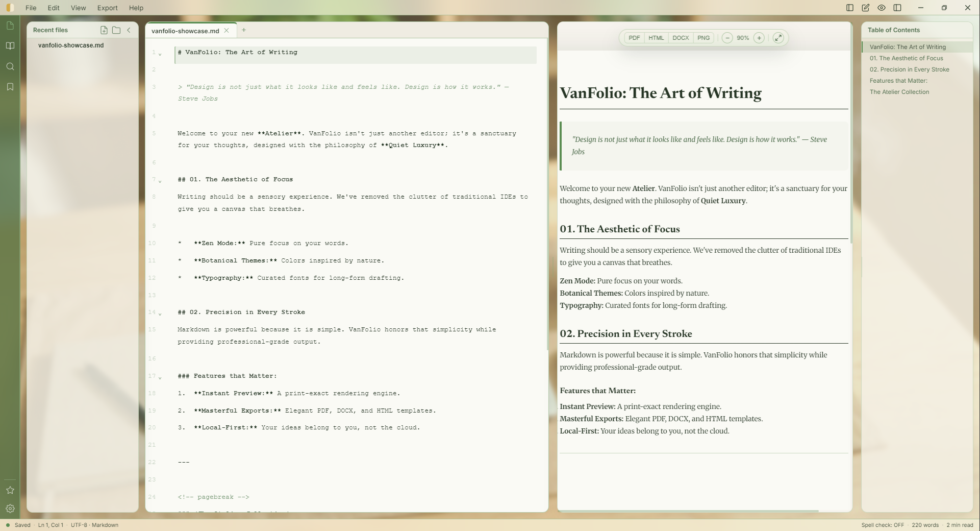
Task: Toggle the left panel via titlebar icon
Action: tap(849, 8)
